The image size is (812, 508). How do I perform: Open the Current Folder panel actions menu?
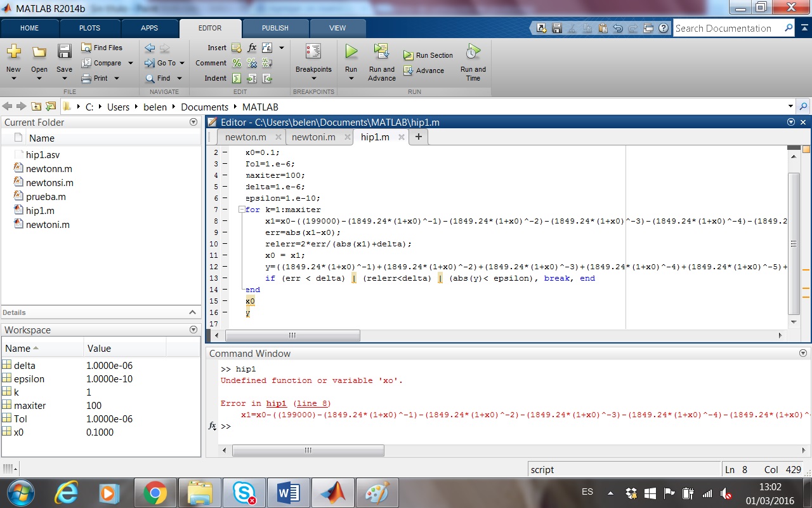coord(193,122)
